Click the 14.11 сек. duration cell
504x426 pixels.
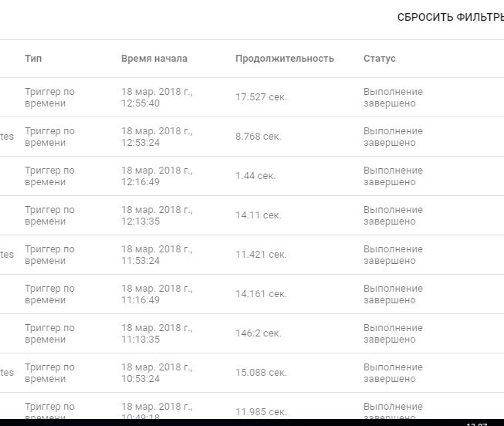click(x=258, y=215)
